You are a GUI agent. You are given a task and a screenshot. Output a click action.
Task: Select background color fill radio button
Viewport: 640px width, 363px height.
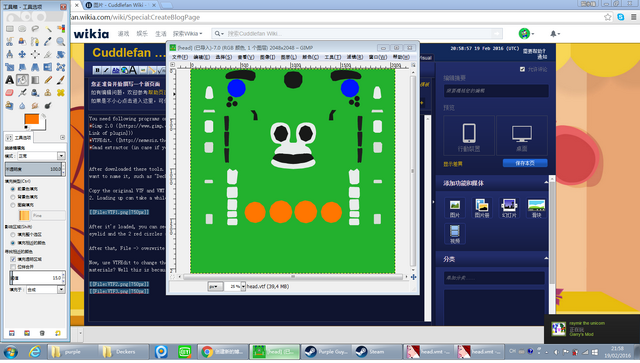tap(13, 197)
